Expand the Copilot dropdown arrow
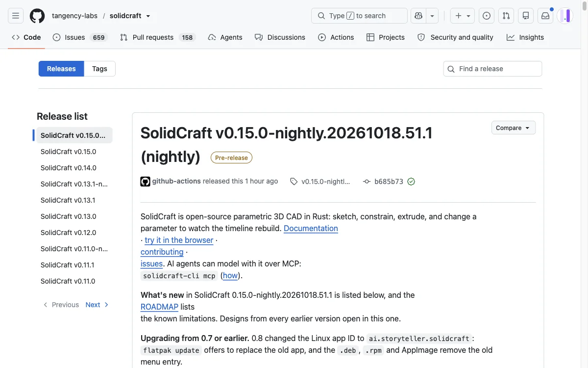 click(432, 16)
